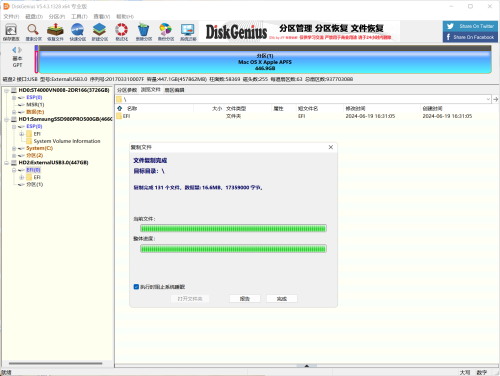The height and width of the screenshot is (376, 500).
Task: Collapse the HD2 ExternalUSB3.0 node
Action: coord(6,163)
